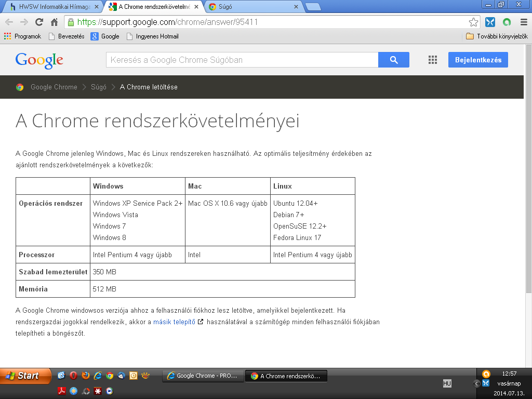Close the HWSW Informatikai tab

click(96, 7)
